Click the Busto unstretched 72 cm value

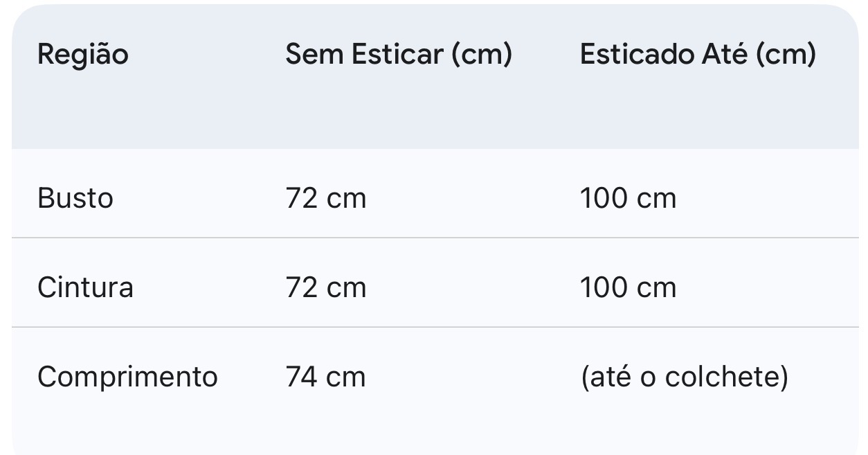[325, 199]
